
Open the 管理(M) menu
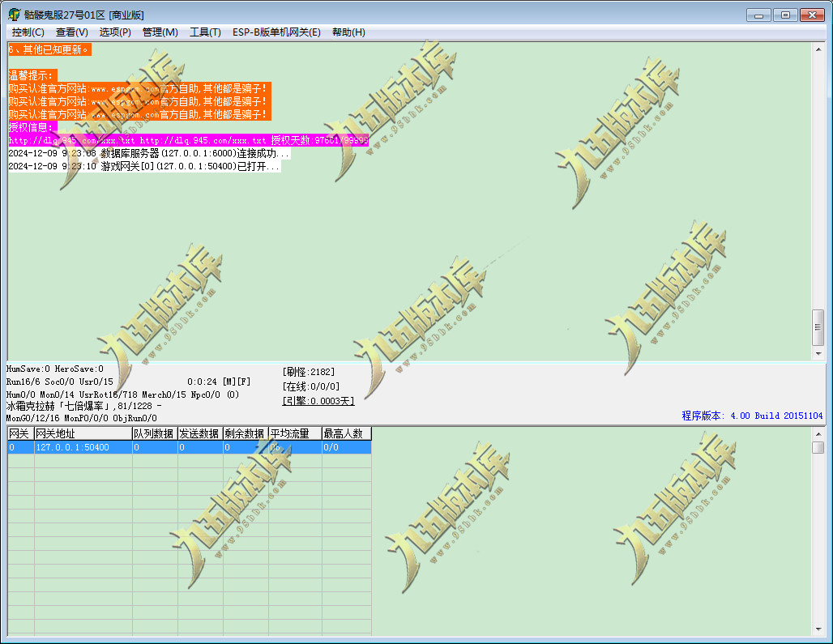tap(160, 32)
